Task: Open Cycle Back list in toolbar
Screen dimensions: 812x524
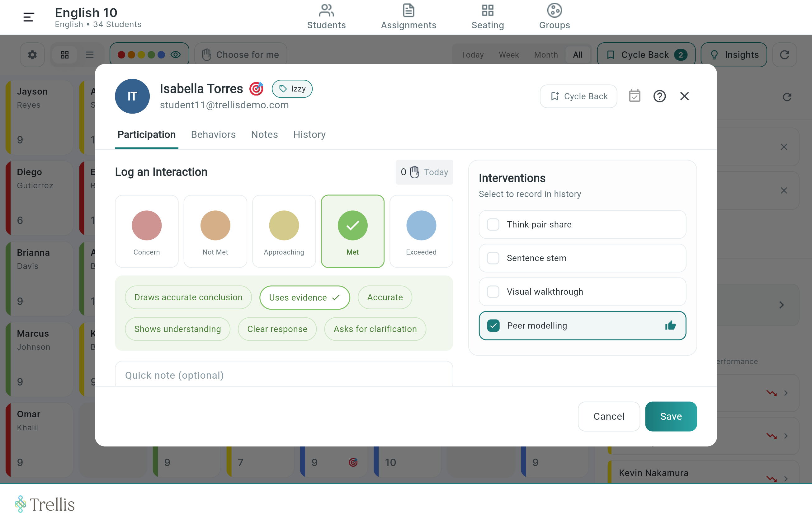Action: [x=646, y=55]
